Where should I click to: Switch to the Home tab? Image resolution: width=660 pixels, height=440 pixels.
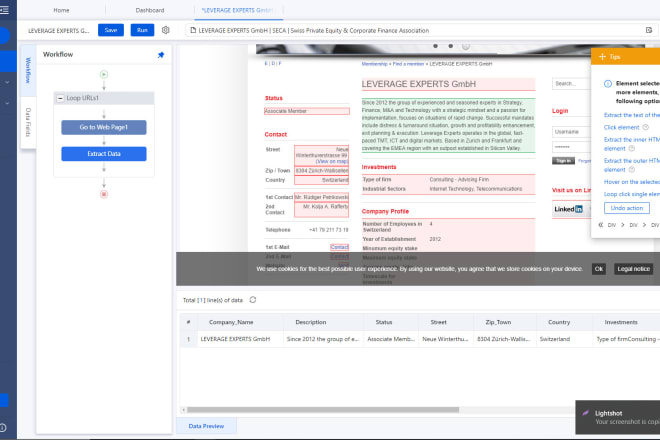(x=61, y=10)
